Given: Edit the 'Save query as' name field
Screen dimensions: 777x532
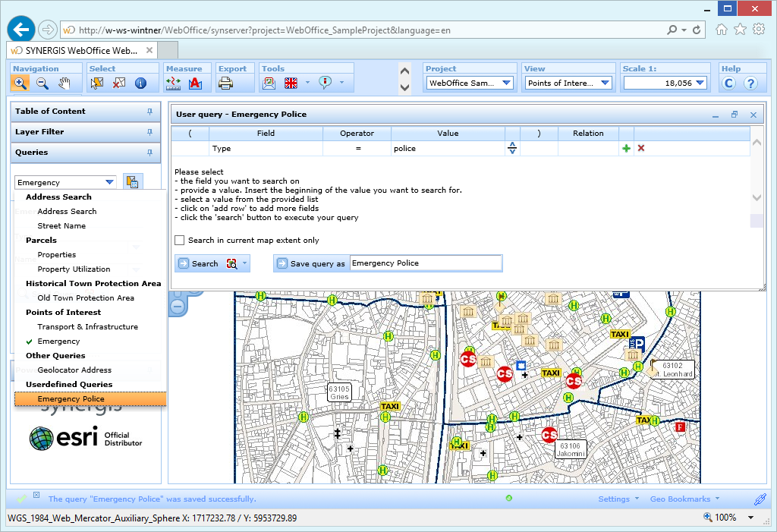Looking at the screenshot, I should [x=425, y=263].
